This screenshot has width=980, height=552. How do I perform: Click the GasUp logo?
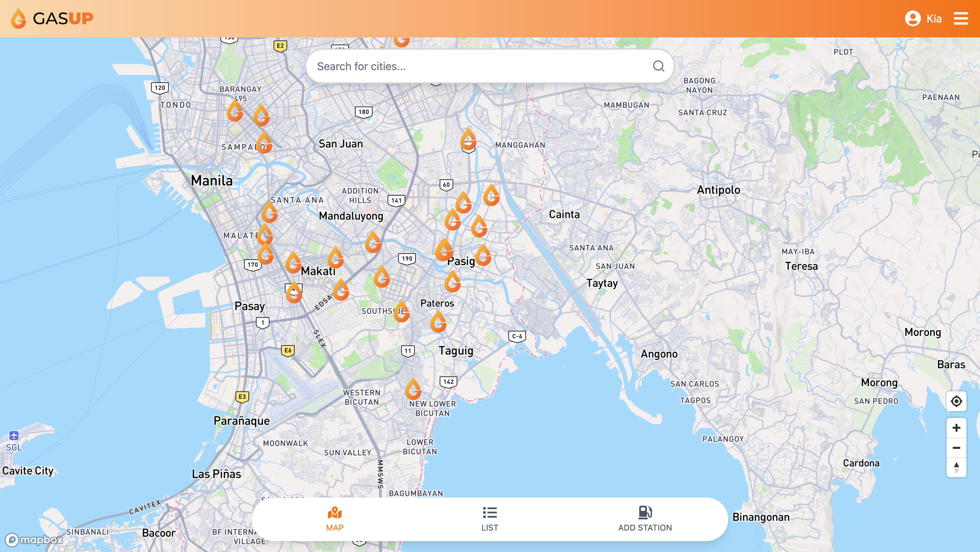(x=52, y=18)
